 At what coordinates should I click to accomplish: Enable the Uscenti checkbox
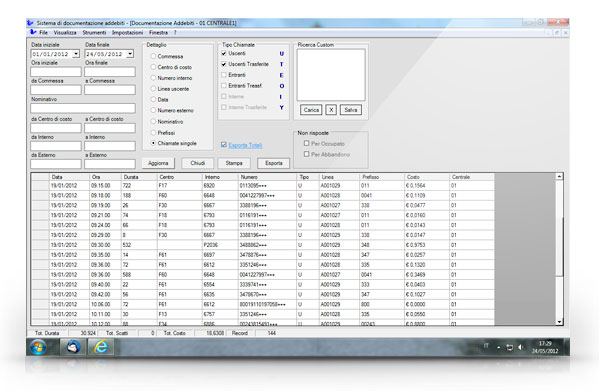click(x=224, y=53)
